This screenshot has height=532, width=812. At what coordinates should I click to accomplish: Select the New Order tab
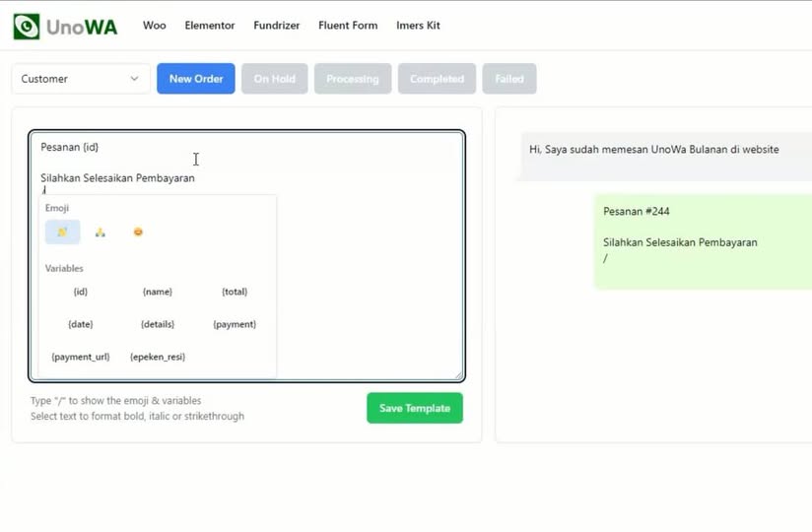[x=196, y=79]
